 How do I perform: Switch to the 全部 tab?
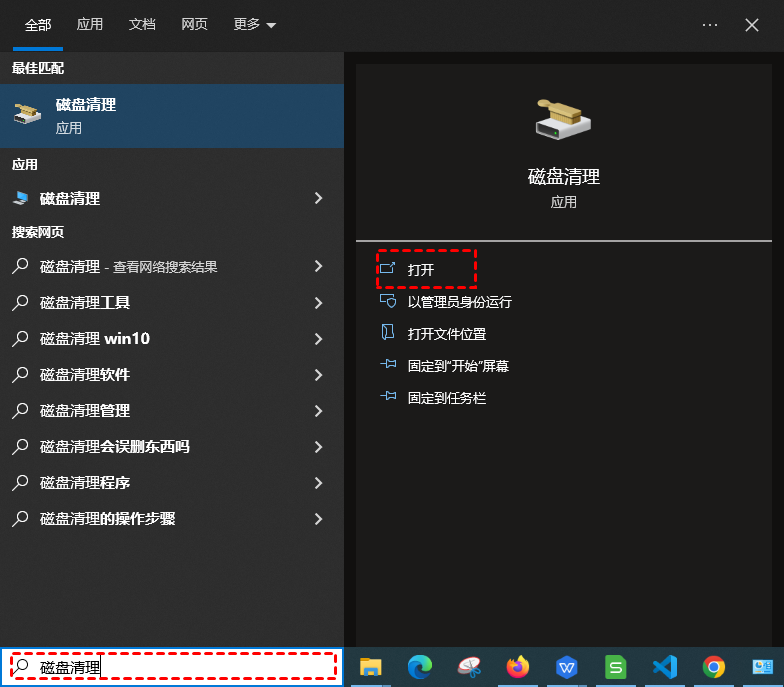[38, 24]
